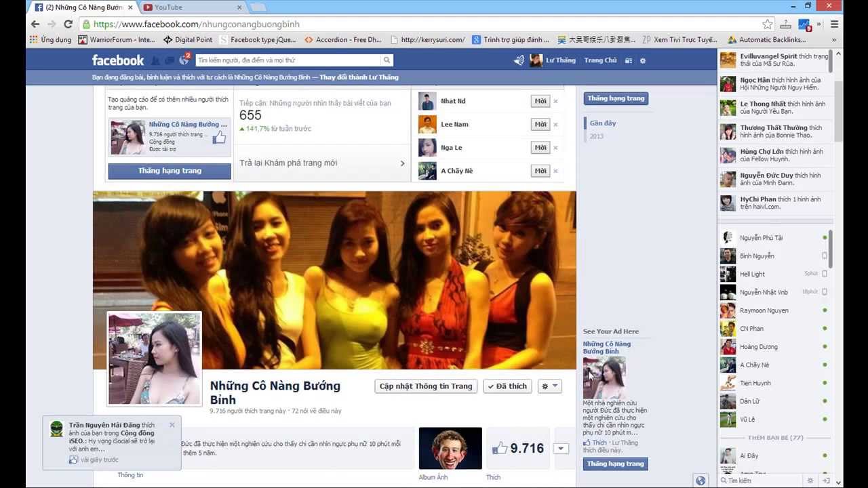
Task: Open a new browser tab
Action: 258,7
